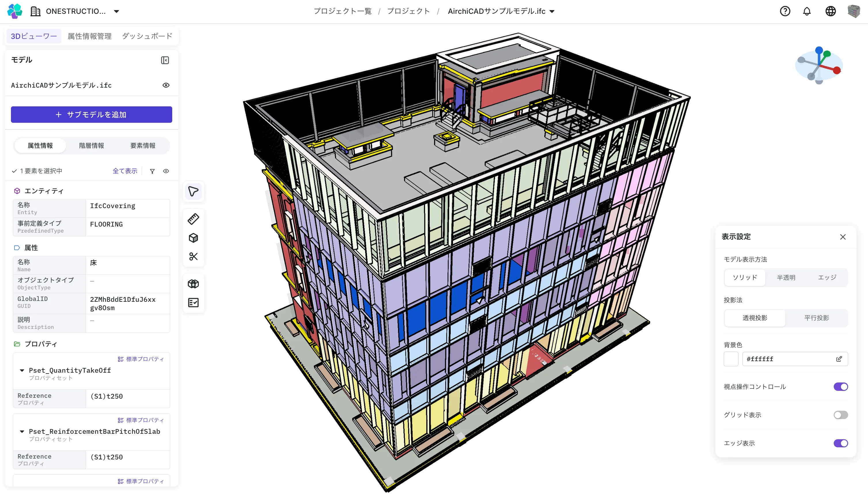Open the 要素情報 tab
Viewport: 868px width, 494px height.
pos(143,146)
